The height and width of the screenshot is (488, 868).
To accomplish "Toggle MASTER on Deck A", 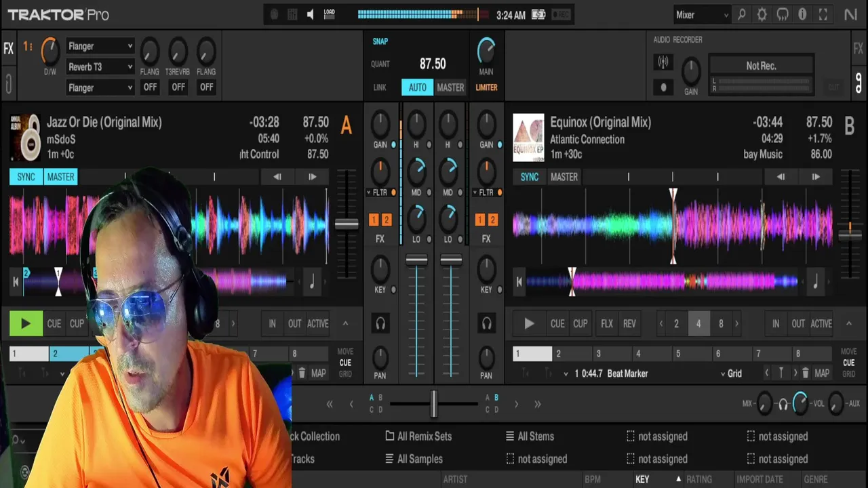I will click(x=60, y=177).
